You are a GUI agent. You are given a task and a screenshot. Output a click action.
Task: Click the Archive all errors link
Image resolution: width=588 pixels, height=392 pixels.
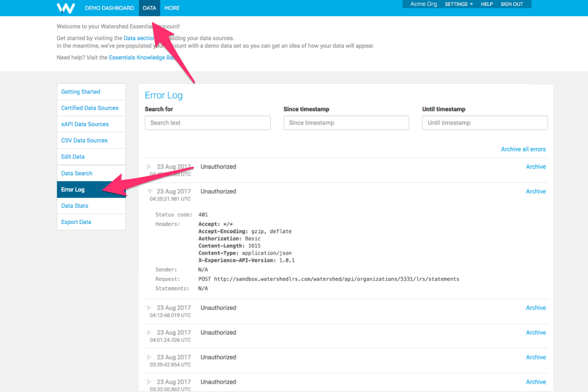coord(523,149)
